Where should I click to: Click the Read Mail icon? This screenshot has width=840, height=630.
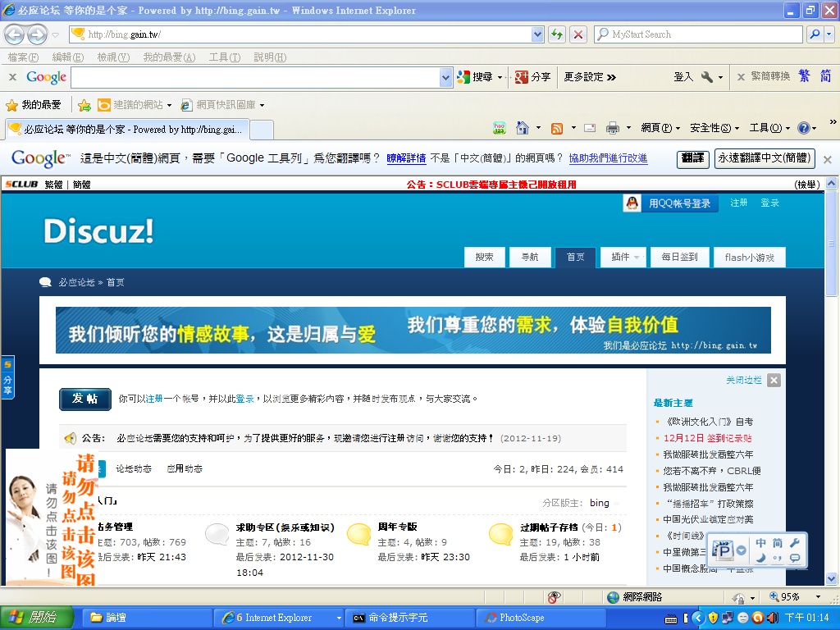590,128
